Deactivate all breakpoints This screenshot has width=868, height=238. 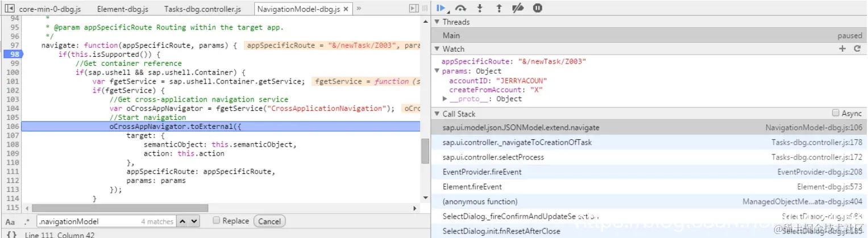click(x=517, y=9)
